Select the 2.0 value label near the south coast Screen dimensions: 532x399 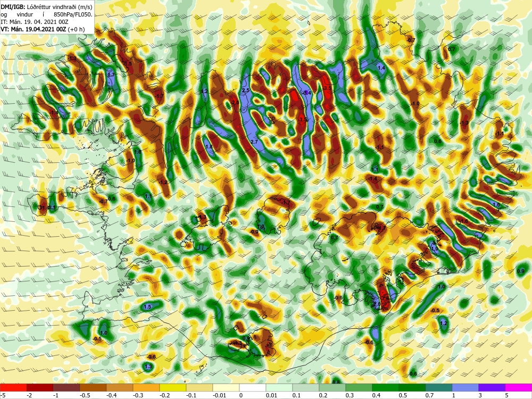coord(377,304)
